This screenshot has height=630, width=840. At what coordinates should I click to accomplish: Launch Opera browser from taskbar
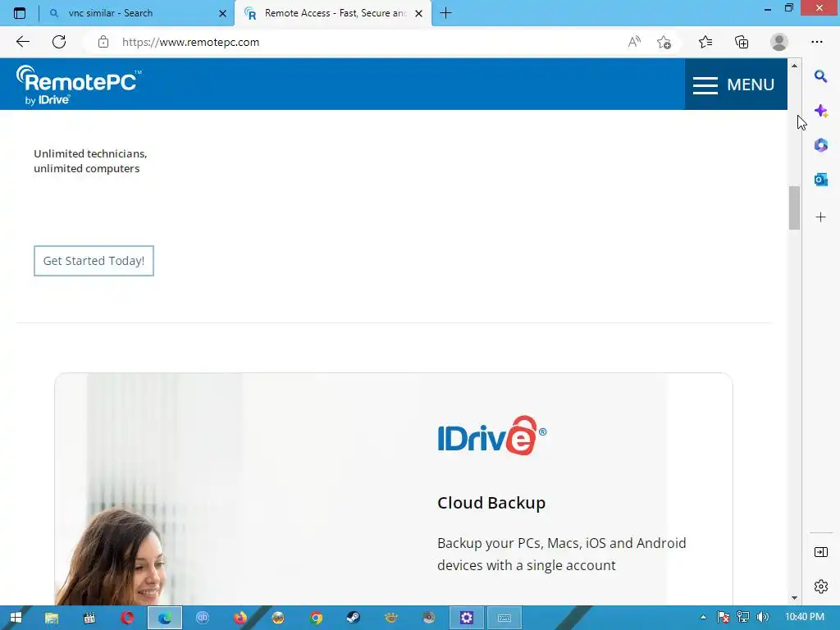[127, 618]
